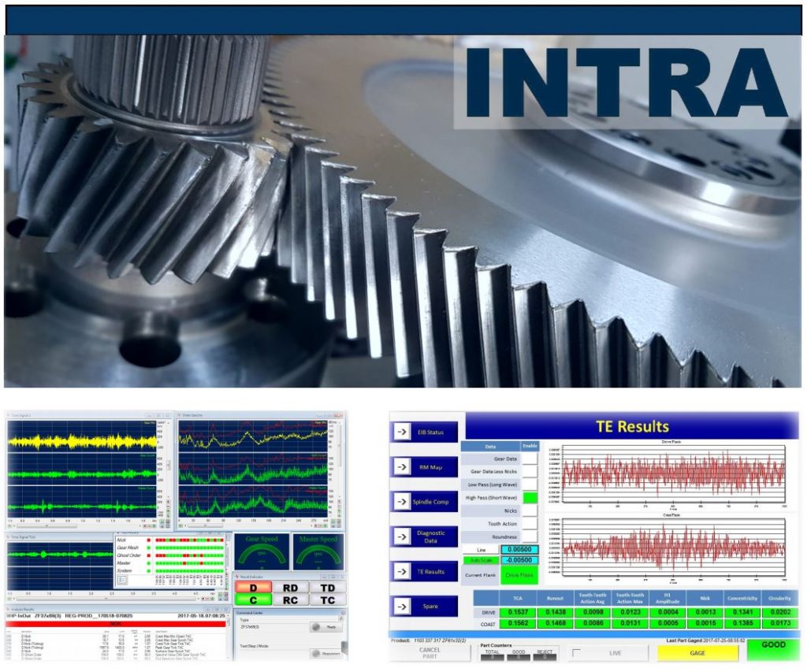Click the legend icon below the System row
The image size is (807, 672).
point(122,580)
